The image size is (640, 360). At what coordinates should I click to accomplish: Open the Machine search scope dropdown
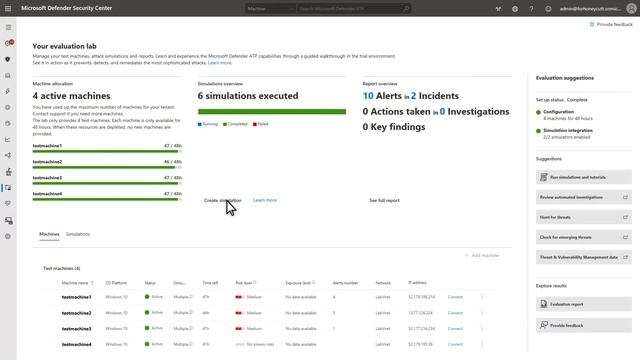click(270, 9)
